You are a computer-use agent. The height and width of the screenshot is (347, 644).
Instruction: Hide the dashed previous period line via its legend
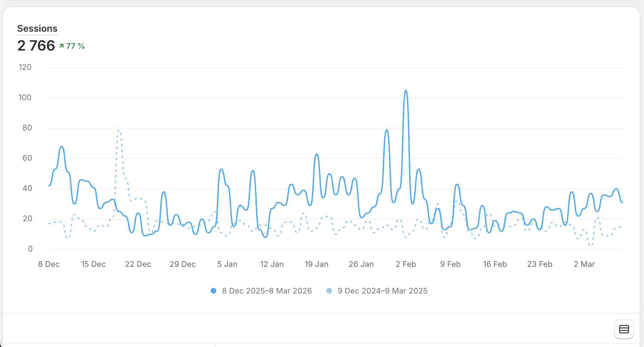click(x=382, y=291)
